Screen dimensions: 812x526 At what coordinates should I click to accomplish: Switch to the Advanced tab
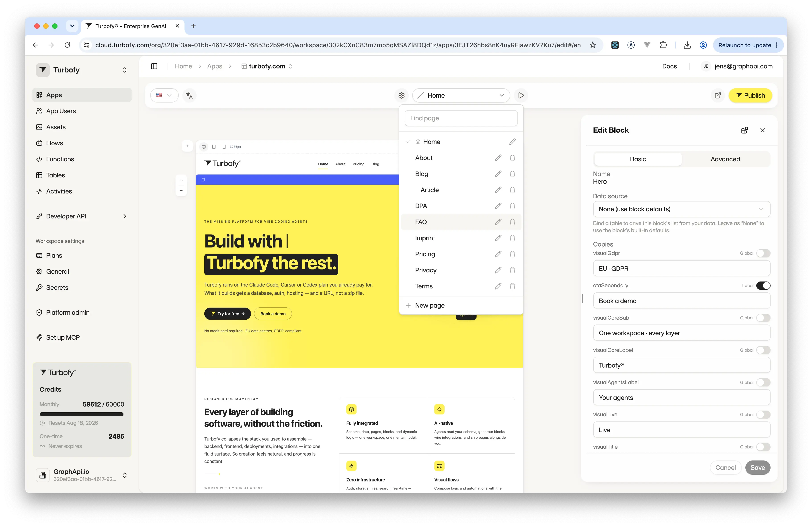725,159
